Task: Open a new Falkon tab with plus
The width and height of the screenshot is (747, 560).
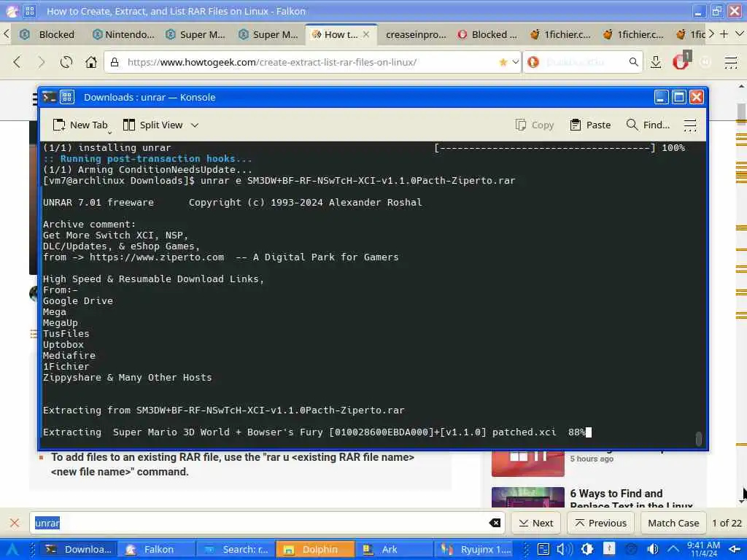Action: [724, 34]
